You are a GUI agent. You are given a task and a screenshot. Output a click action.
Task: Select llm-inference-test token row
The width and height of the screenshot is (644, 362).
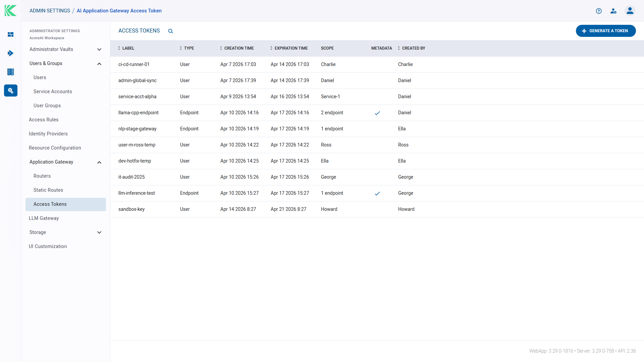[377, 193]
